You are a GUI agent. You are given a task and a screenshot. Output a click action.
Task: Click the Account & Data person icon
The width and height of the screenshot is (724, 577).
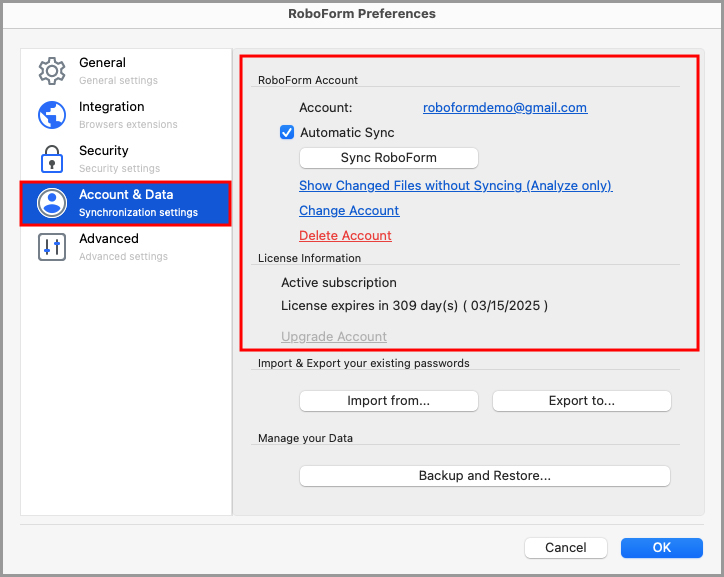pyautogui.click(x=52, y=203)
